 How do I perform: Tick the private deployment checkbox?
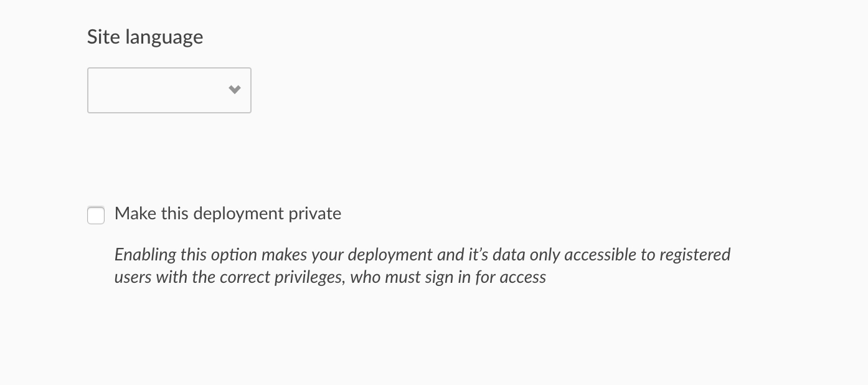coord(96,215)
